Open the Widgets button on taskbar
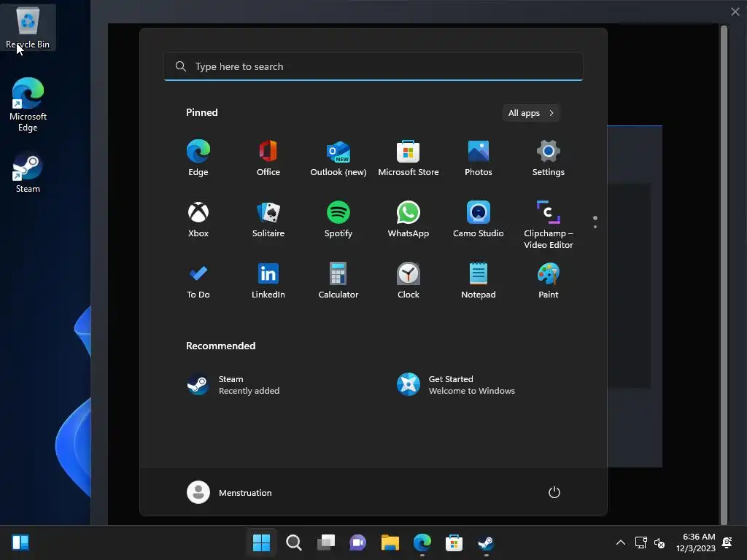 20,542
